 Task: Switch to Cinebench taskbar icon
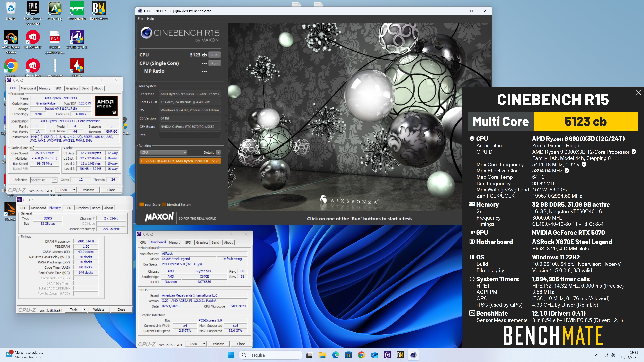413,355
